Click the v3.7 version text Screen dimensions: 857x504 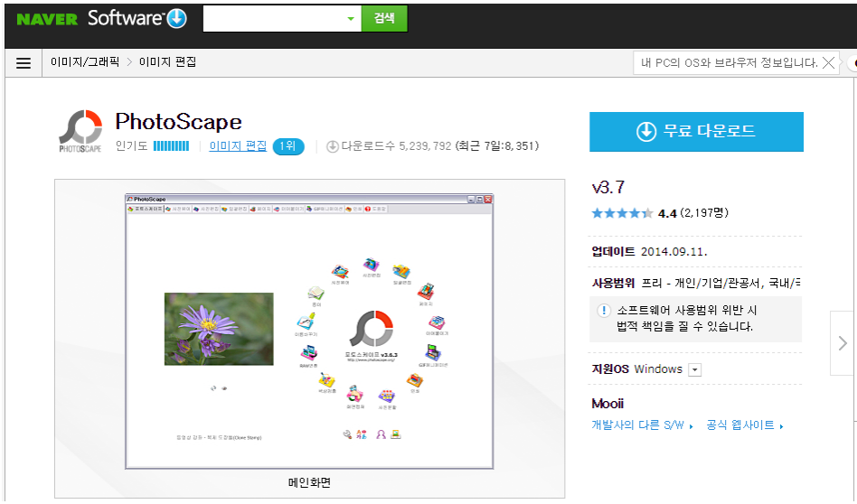pyautogui.click(x=607, y=187)
